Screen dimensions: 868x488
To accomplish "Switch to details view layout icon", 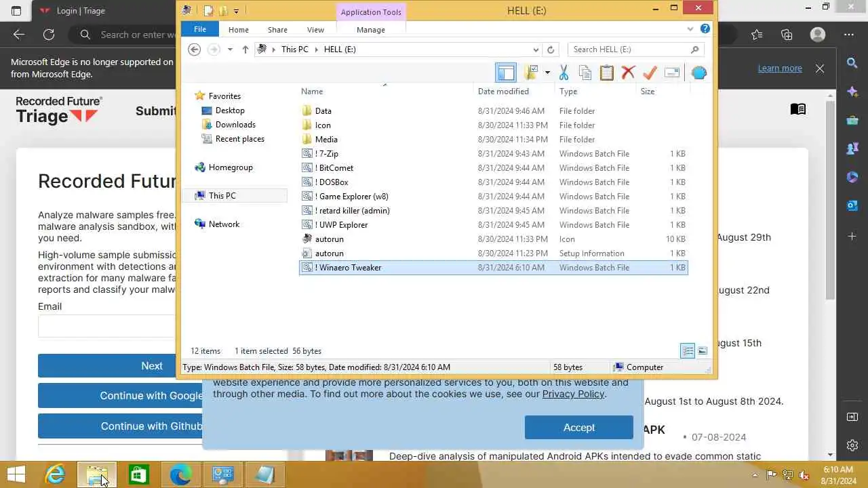I will 688,350.
